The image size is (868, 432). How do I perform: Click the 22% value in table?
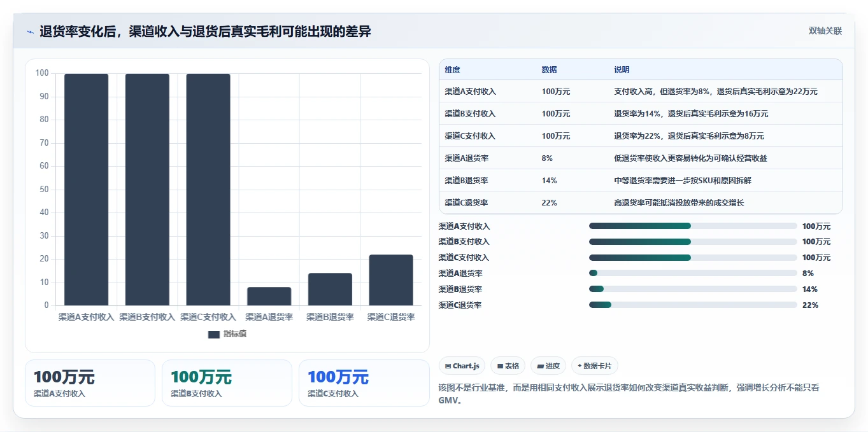pyautogui.click(x=549, y=203)
